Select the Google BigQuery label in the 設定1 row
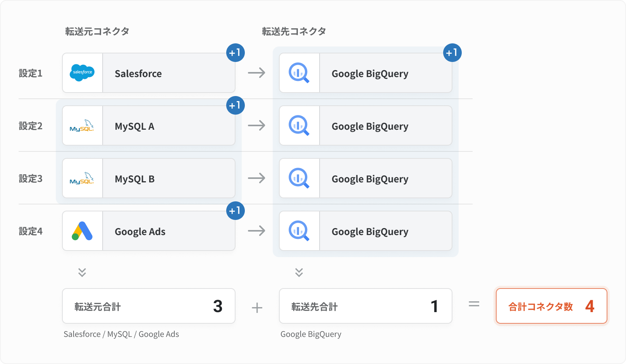This screenshot has height=364, width=626. pyautogui.click(x=370, y=74)
